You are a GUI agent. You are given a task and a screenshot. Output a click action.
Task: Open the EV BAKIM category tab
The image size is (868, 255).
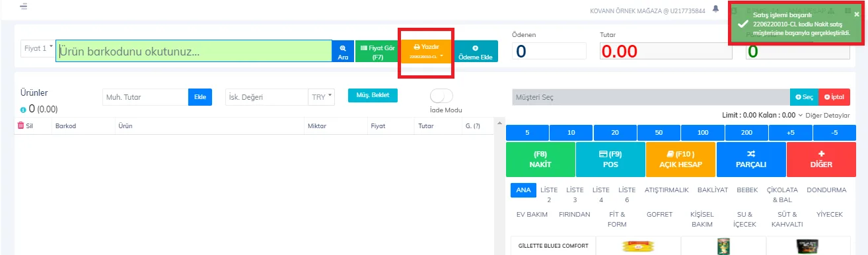(x=531, y=215)
